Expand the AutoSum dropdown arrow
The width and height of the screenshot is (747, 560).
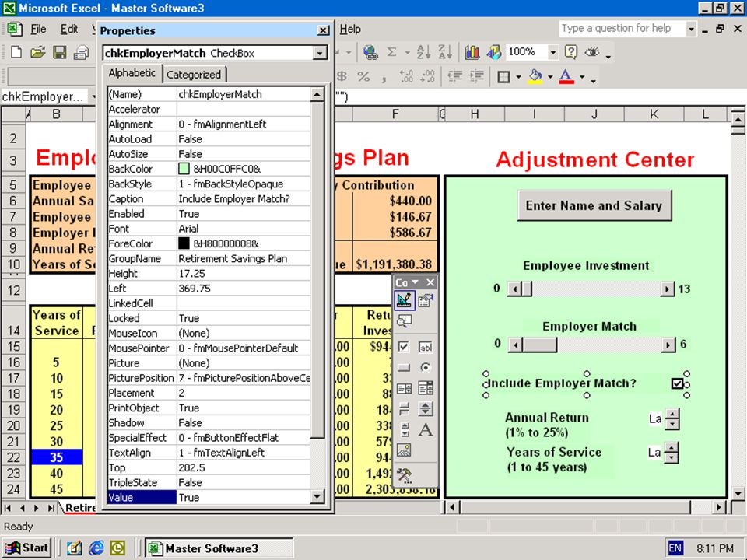[407, 52]
